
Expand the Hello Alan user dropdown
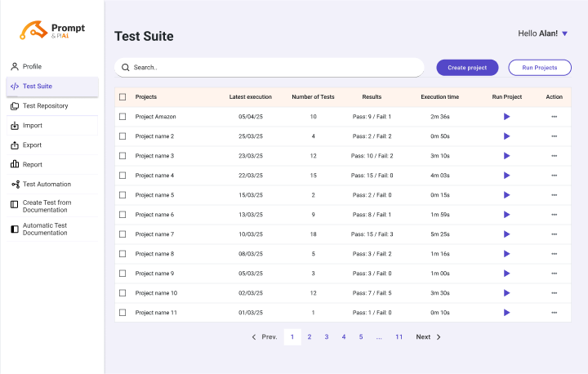pos(564,33)
